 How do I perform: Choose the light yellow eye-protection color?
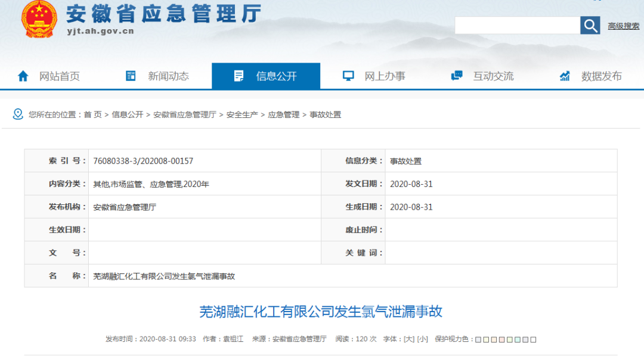(x=486, y=340)
